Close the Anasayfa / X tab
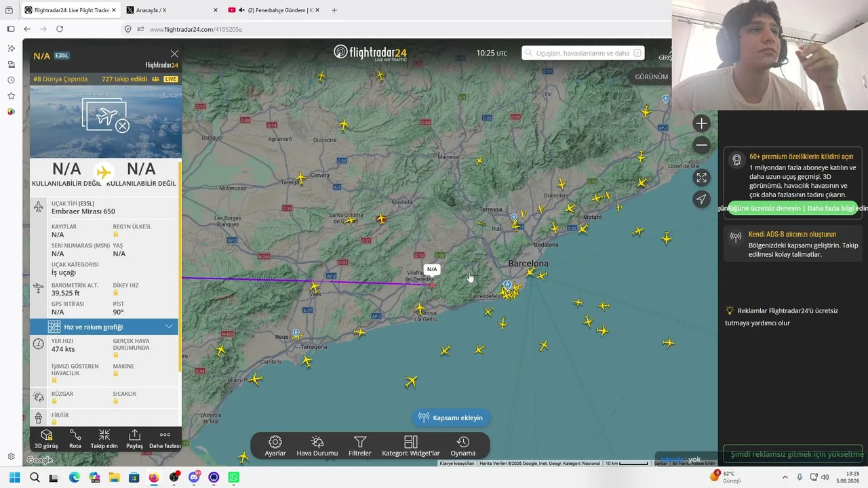868x488 pixels. tap(216, 10)
